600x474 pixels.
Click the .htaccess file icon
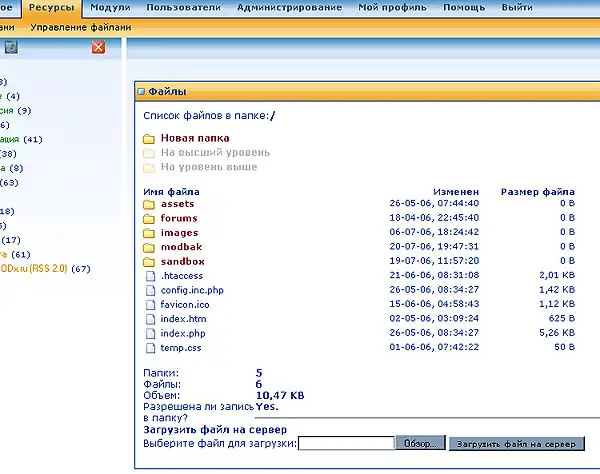click(149, 276)
